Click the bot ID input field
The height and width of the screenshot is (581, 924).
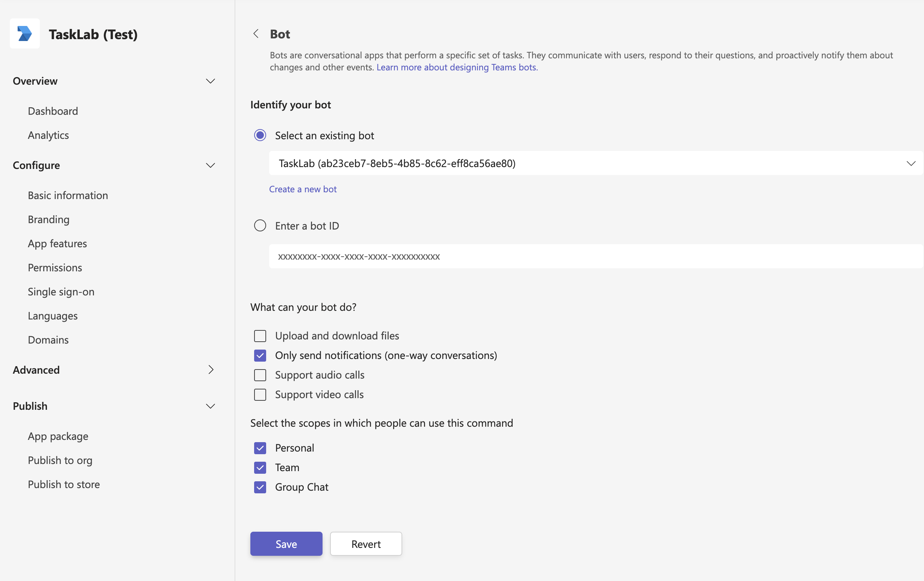pos(460,256)
